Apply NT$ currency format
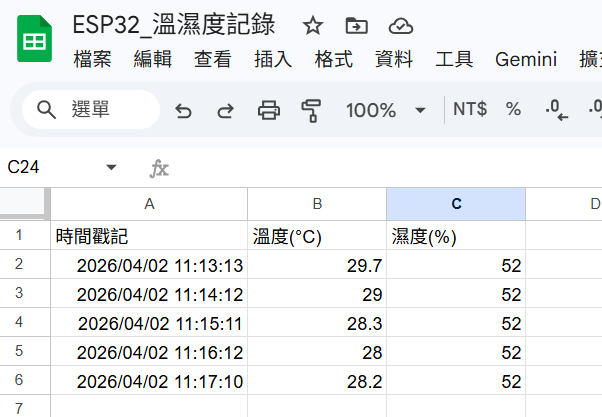Image resolution: width=602 pixels, height=417 pixels. tap(470, 110)
